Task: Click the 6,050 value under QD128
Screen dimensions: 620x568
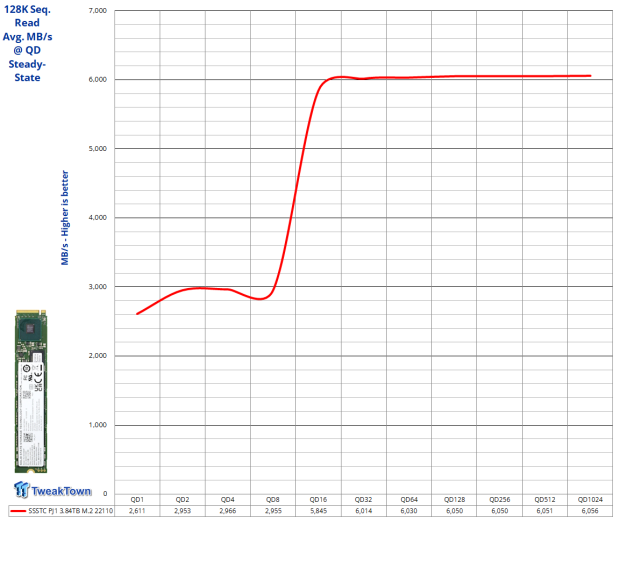Action: tap(454, 511)
